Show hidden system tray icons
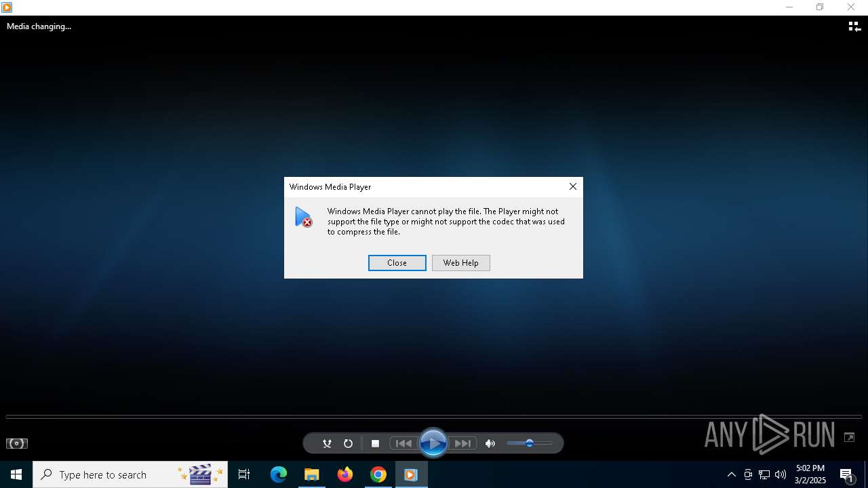This screenshot has height=488, width=868. coord(731,474)
